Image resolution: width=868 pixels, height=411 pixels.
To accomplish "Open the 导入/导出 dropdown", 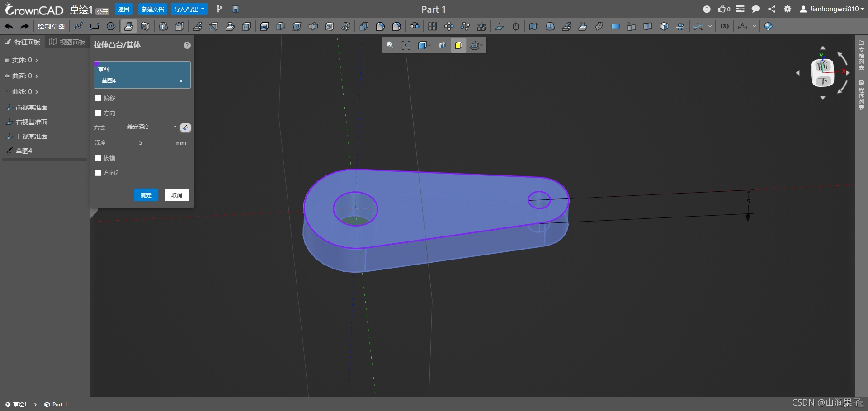I will click(x=189, y=9).
